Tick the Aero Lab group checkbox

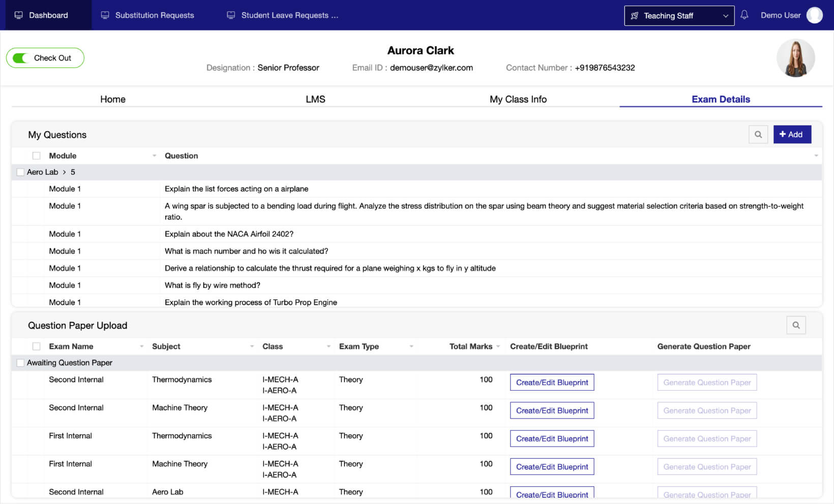coord(20,172)
